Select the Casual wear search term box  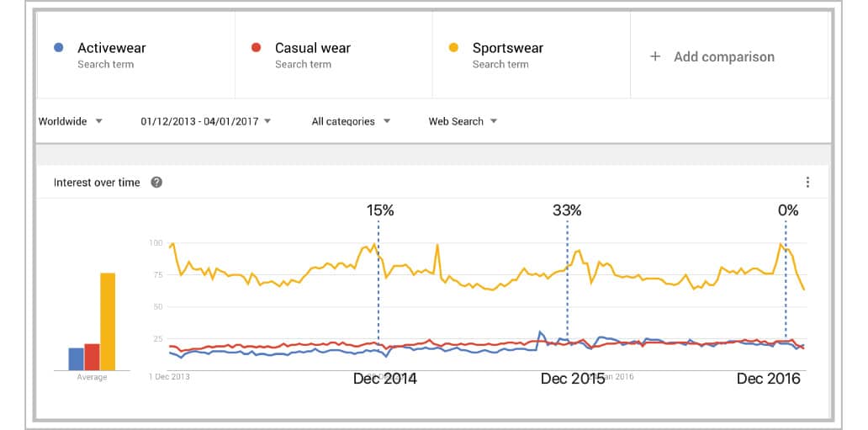tap(334, 56)
